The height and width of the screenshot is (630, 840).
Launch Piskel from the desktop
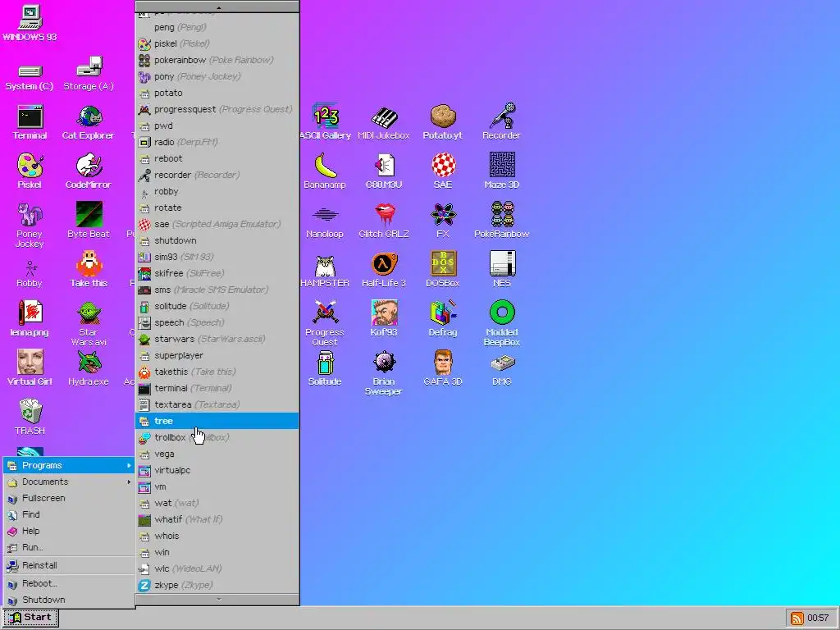[30, 171]
